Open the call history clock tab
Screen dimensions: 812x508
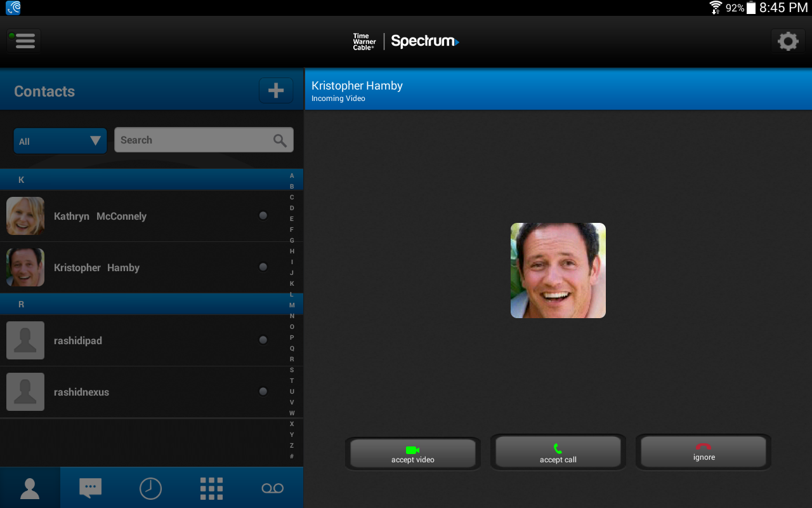[x=150, y=488]
